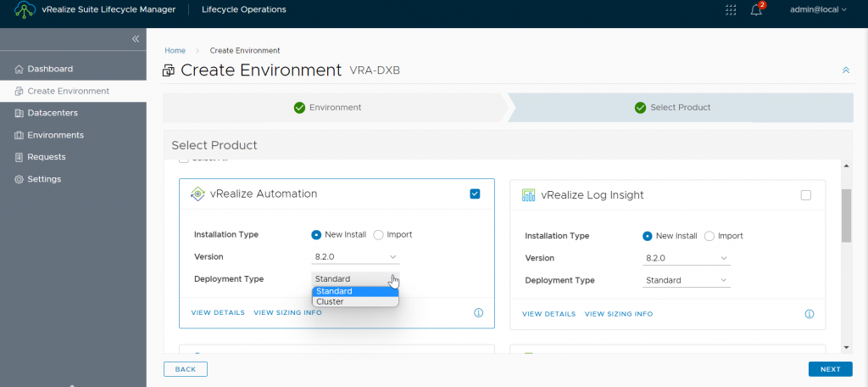Open vRealize Automation info icon
This screenshot has width=868, height=387.
479,312
